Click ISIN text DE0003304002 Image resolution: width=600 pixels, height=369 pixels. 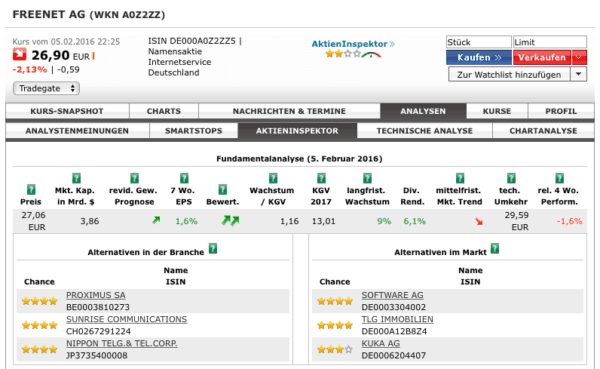pyautogui.click(x=394, y=307)
